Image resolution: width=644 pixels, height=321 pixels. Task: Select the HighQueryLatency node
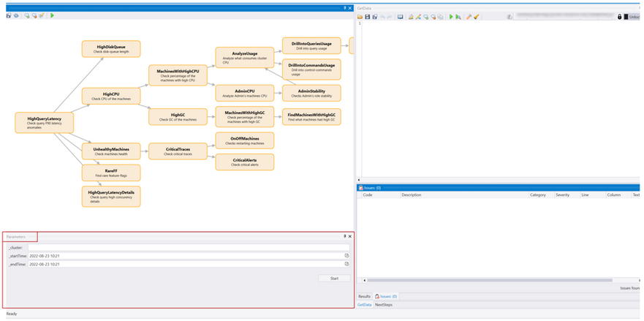click(45, 121)
